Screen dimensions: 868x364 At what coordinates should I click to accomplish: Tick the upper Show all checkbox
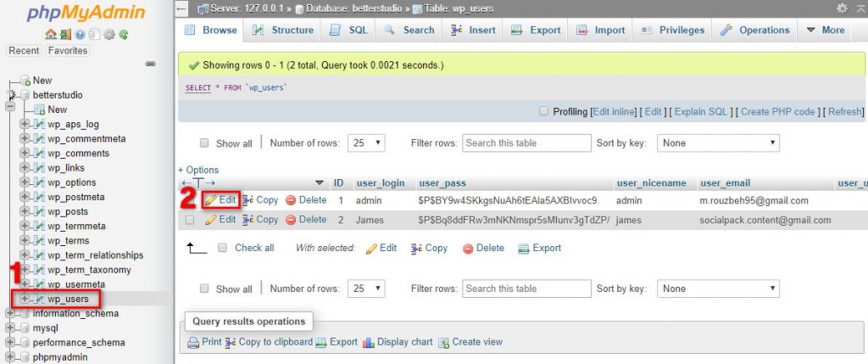pyautogui.click(x=204, y=143)
